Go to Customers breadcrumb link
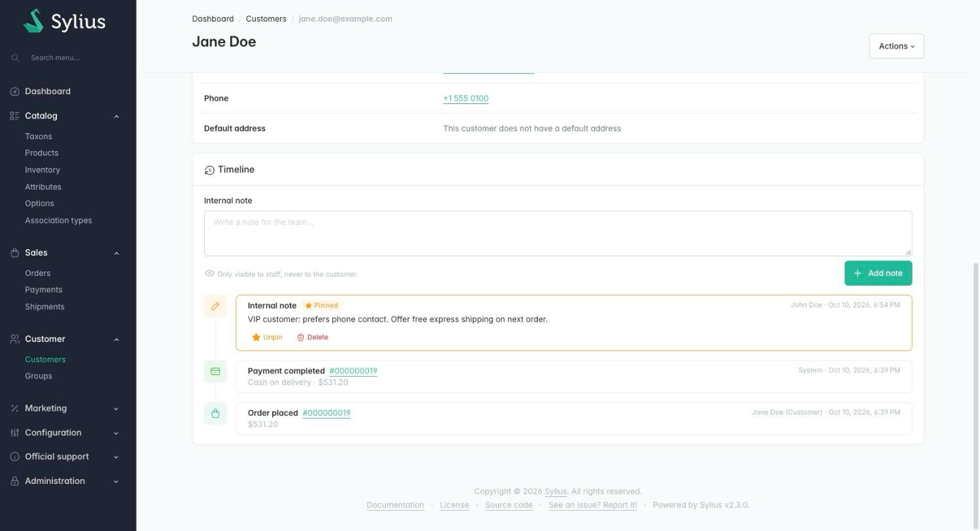This screenshot has width=980, height=531. pos(266,19)
